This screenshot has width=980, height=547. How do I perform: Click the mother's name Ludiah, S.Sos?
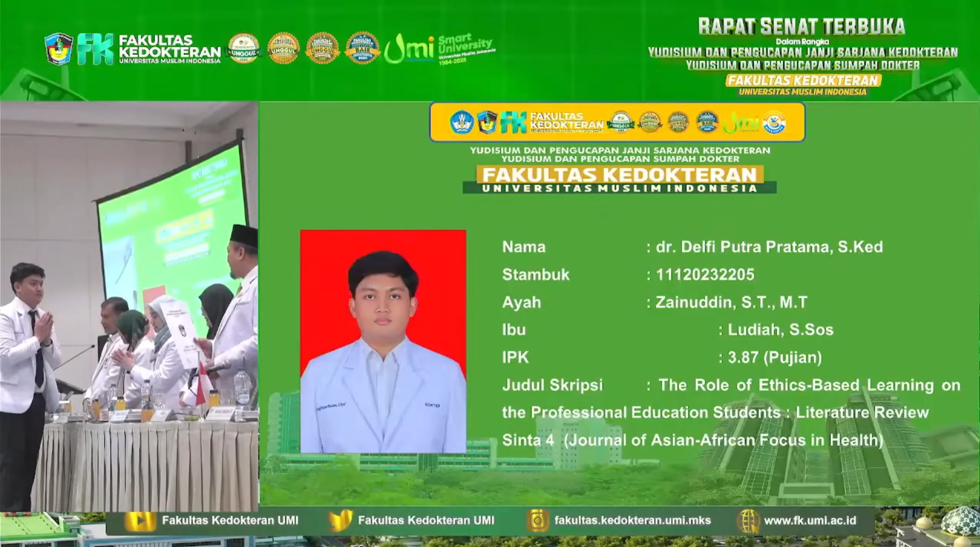pos(780,330)
